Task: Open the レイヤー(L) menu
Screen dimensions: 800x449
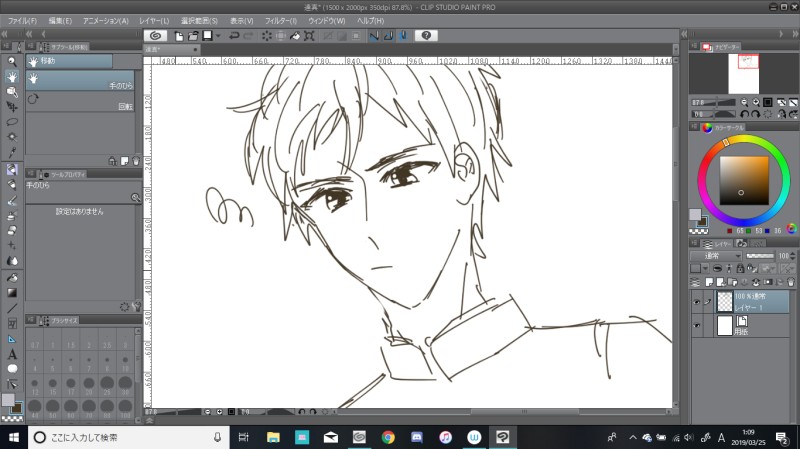Action: click(x=154, y=21)
